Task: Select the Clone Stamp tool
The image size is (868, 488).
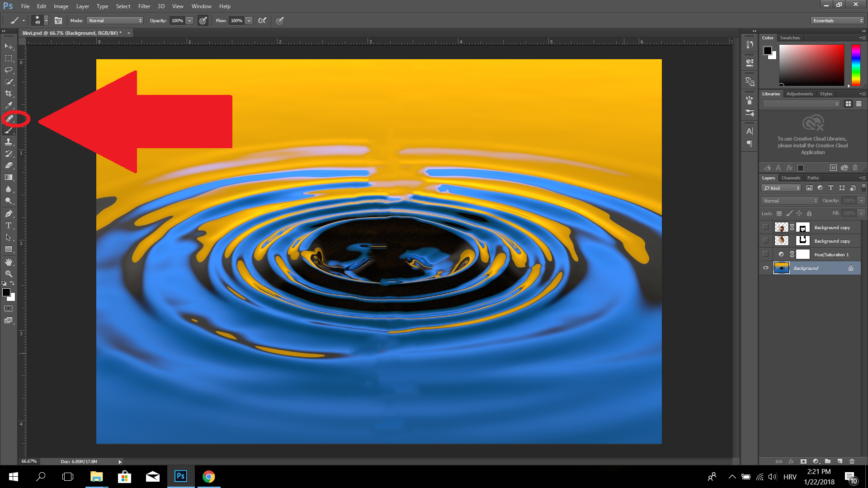Action: pos(9,142)
